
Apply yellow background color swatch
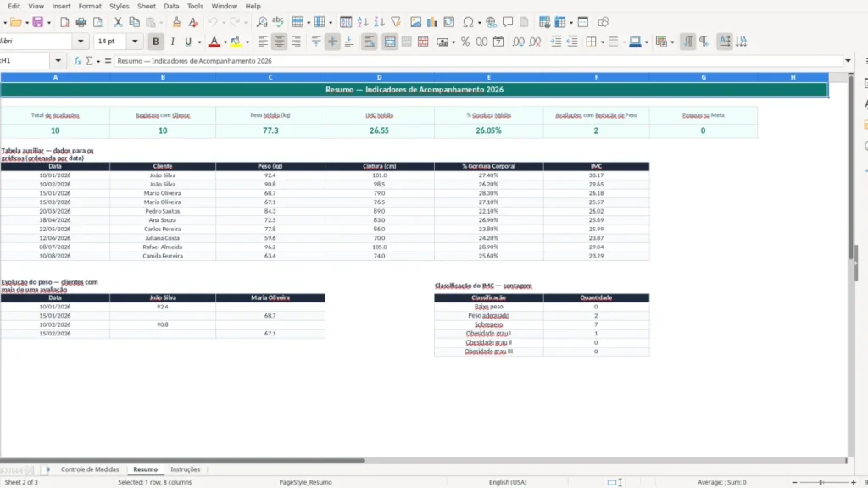tap(236, 42)
